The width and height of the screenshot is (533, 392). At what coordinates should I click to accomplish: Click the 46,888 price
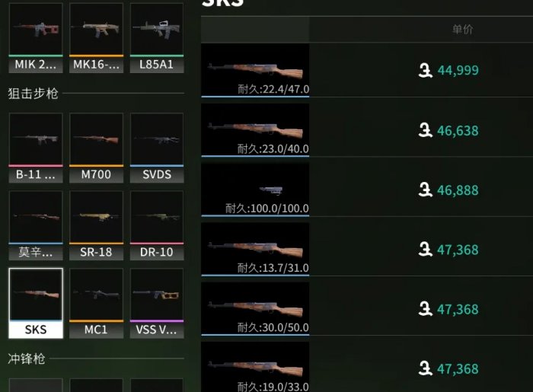click(x=458, y=190)
